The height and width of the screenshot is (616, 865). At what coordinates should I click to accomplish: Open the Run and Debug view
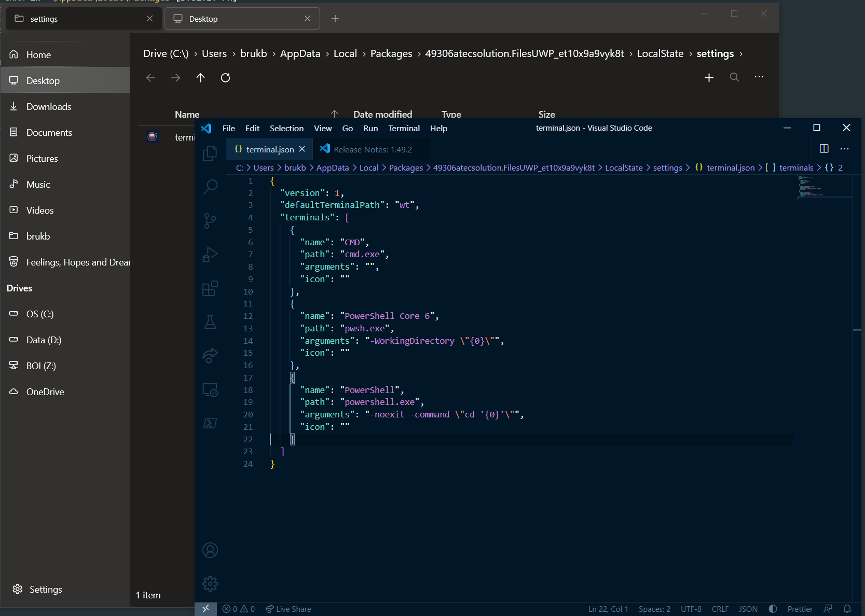coord(210,255)
